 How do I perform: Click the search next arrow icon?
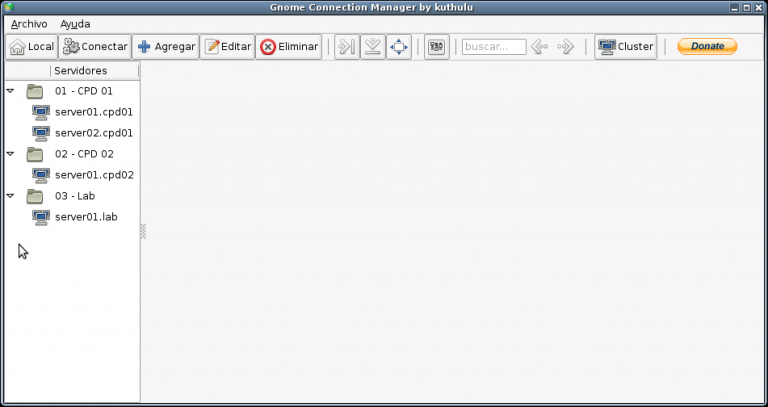coord(565,47)
